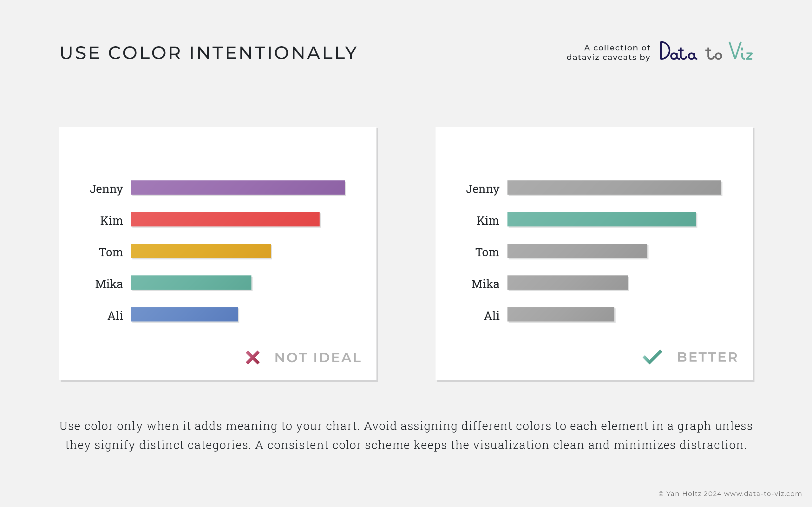This screenshot has width=812, height=507.
Task: Click the gray Mika bar in right chart
Action: (x=567, y=283)
